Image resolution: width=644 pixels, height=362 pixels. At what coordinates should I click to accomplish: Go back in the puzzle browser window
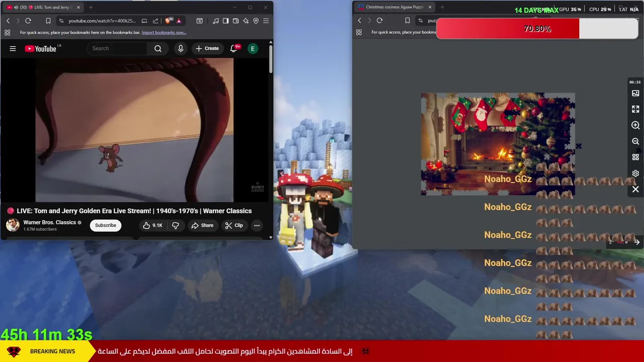[x=359, y=21]
